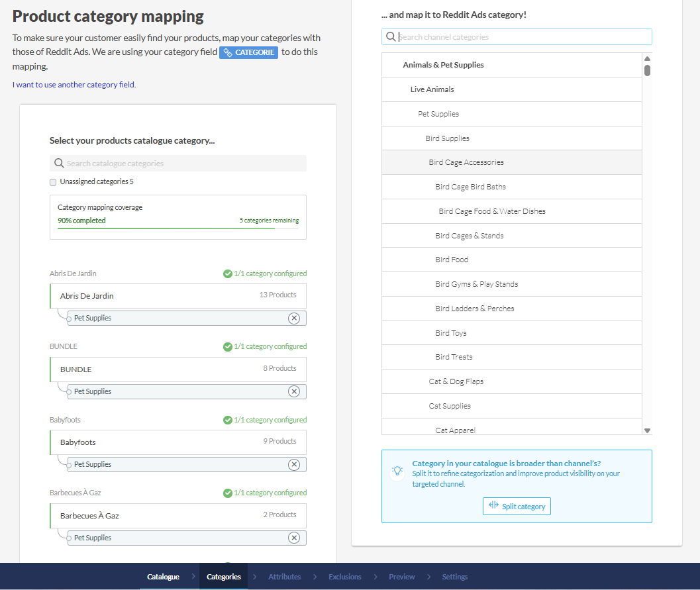This screenshot has width=700, height=590.
Task: Remove Pet Supplies mapping from Barbecues À Gaz
Action: [x=294, y=538]
